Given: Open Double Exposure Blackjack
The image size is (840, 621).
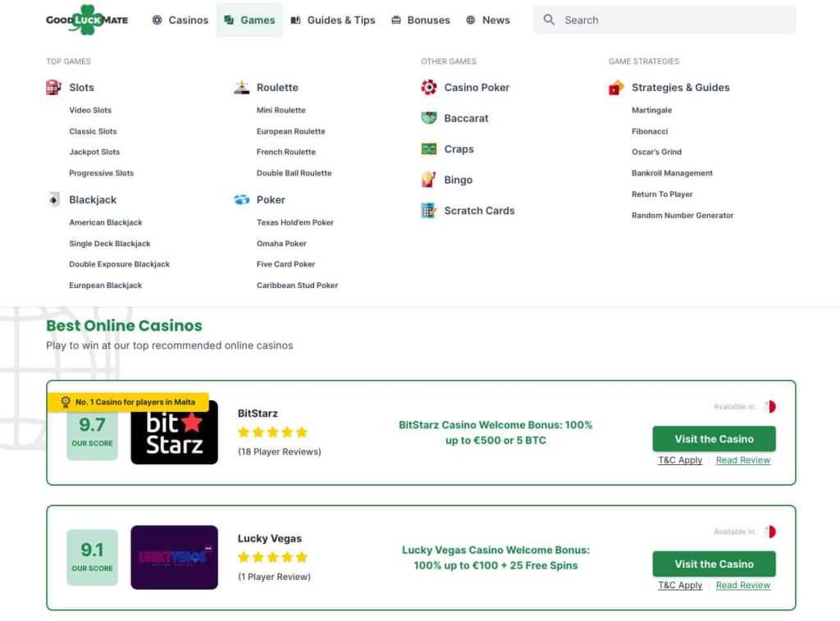Looking at the screenshot, I should point(120,264).
